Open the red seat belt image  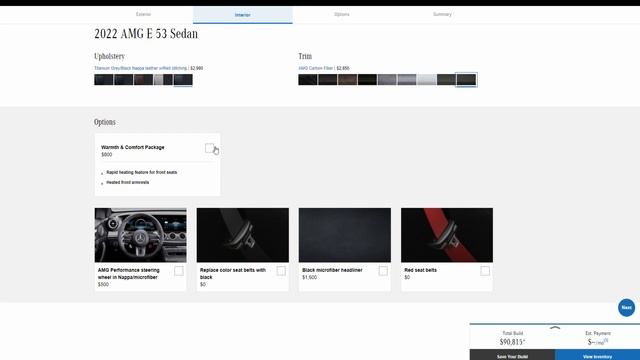447,235
